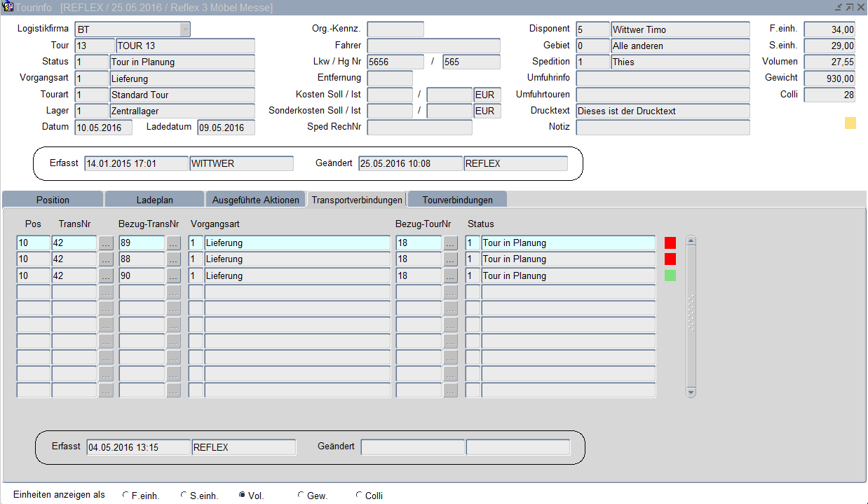Open lookup button next to Bezug-TransNr 89
Image resolution: width=868 pixels, height=504 pixels.
[173, 243]
